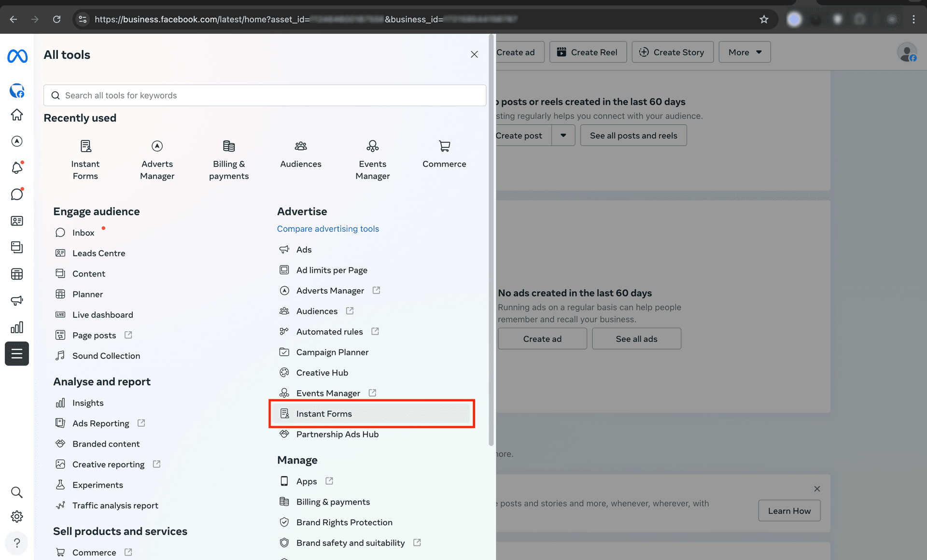Select Campaign Planner under Advertise
The image size is (927, 560).
click(x=332, y=352)
